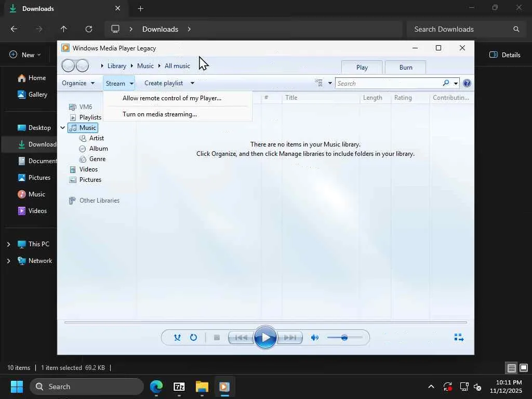Start playback with the big Play button
The image size is (532, 399).
(x=265, y=337)
